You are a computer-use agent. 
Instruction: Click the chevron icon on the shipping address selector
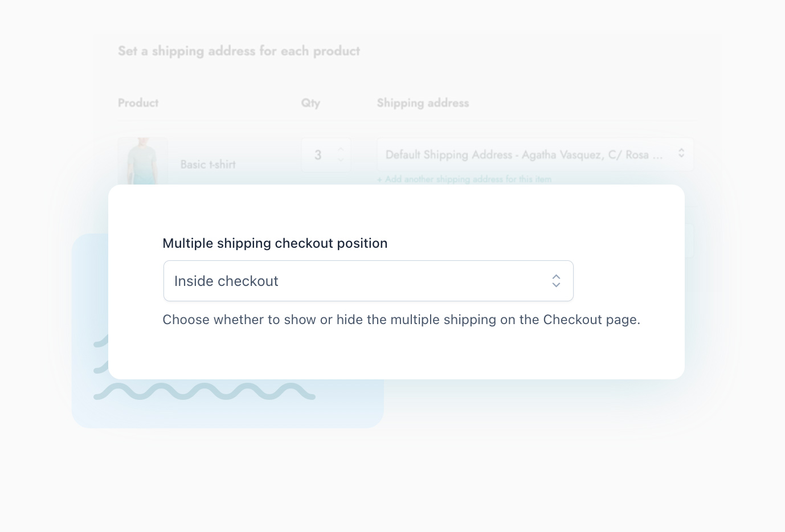681,153
